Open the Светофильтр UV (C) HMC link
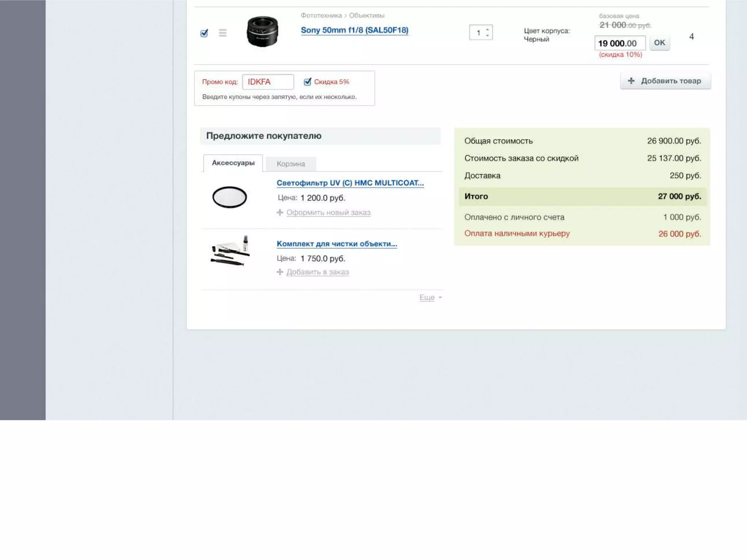Screen dimensions: 747x560 [x=350, y=183]
